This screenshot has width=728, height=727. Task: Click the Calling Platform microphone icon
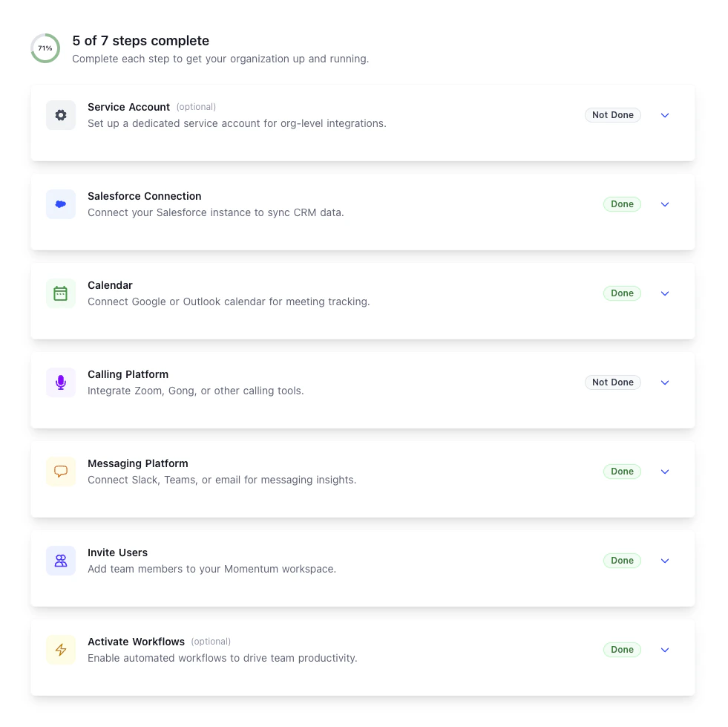[x=61, y=382]
